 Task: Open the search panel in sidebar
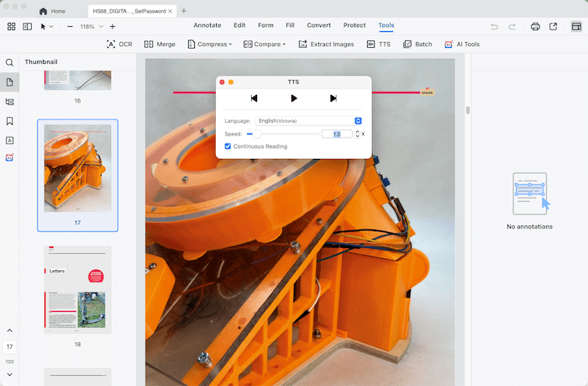pos(10,63)
